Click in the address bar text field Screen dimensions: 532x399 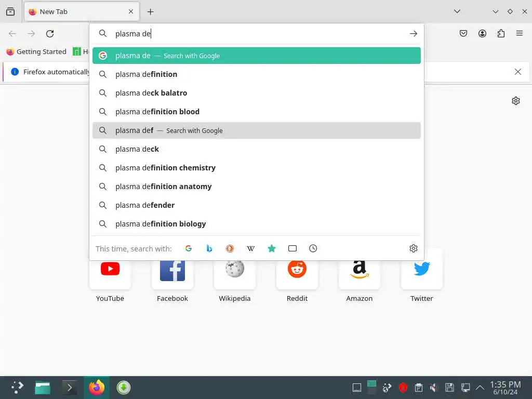(x=258, y=34)
